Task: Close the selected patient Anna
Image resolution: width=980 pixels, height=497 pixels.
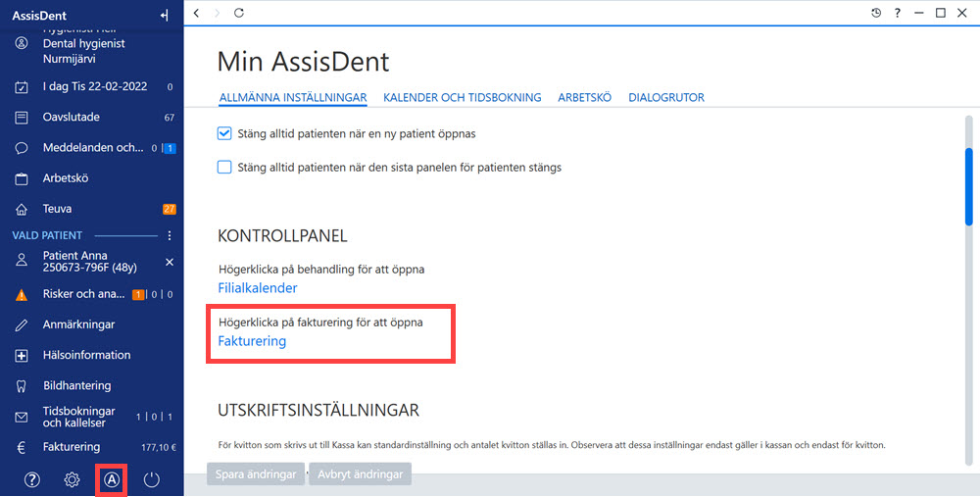Action: click(x=170, y=262)
